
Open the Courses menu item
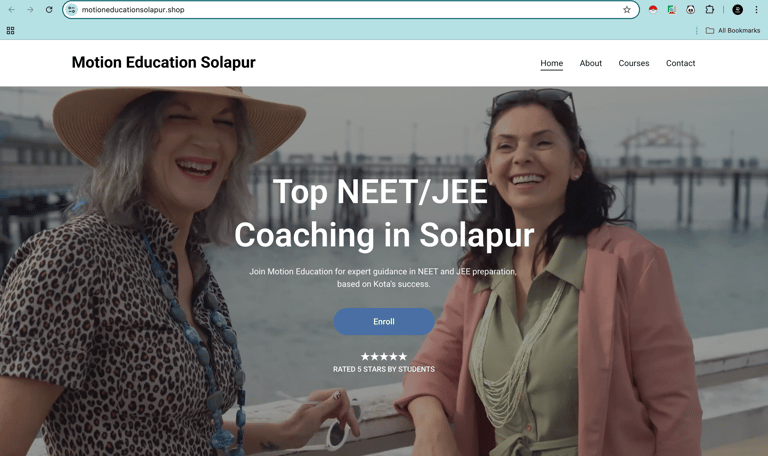[x=634, y=63]
